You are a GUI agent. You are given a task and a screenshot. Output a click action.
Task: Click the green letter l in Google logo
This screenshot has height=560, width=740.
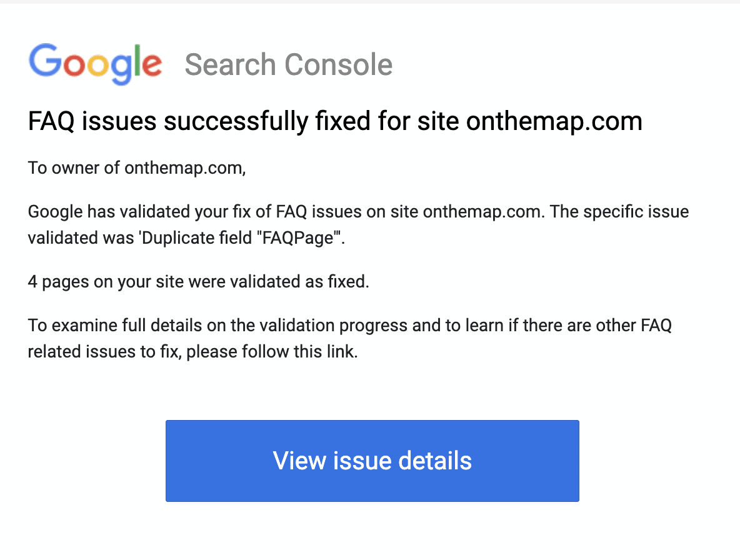137,61
